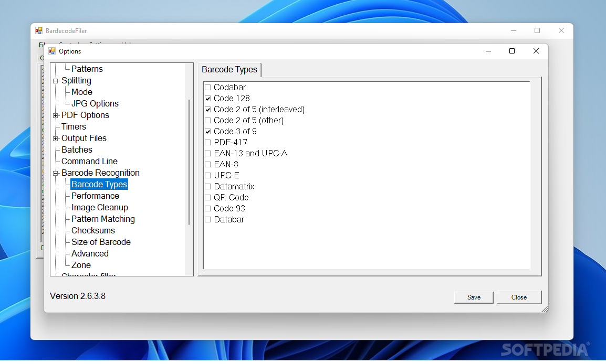Click the Barcode Types tab header
The height and width of the screenshot is (364, 606).
click(229, 70)
